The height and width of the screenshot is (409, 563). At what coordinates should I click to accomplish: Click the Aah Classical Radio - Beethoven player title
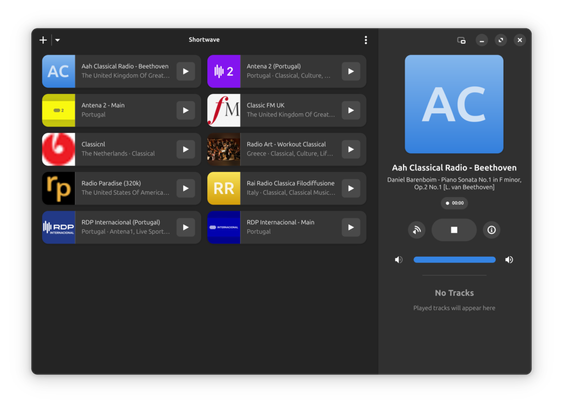click(454, 168)
